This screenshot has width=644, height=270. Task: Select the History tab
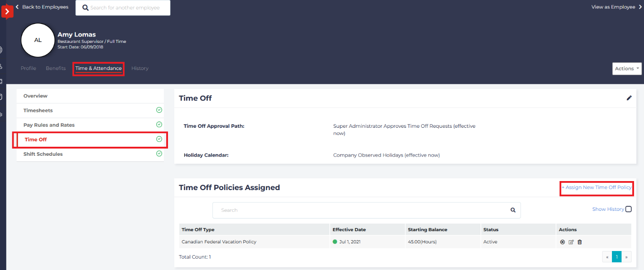point(140,68)
